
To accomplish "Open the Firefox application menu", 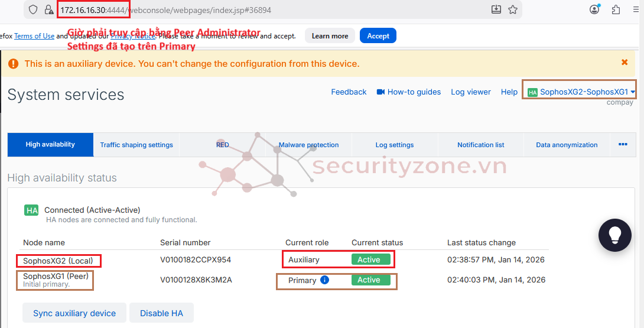I will pyautogui.click(x=636, y=9).
